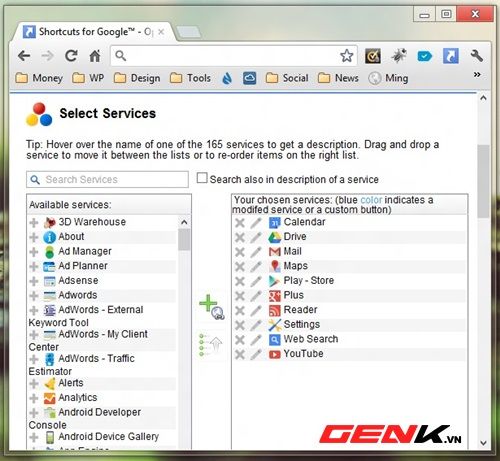Click the bug extension icon in toolbar
The height and width of the screenshot is (461, 500).
coord(399,56)
